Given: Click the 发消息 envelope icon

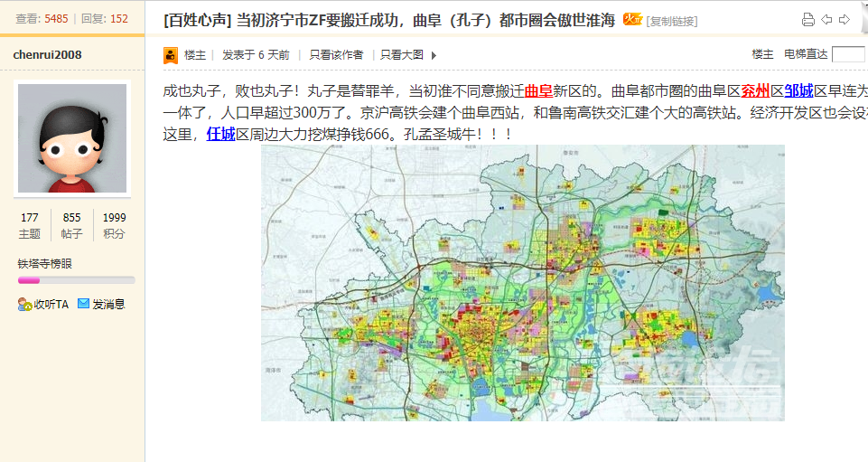Looking at the screenshot, I should [x=83, y=304].
